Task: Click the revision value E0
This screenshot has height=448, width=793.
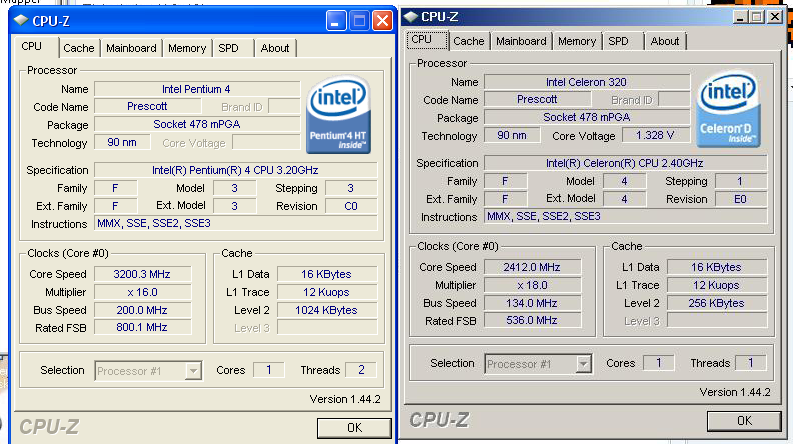Action: coord(741,199)
